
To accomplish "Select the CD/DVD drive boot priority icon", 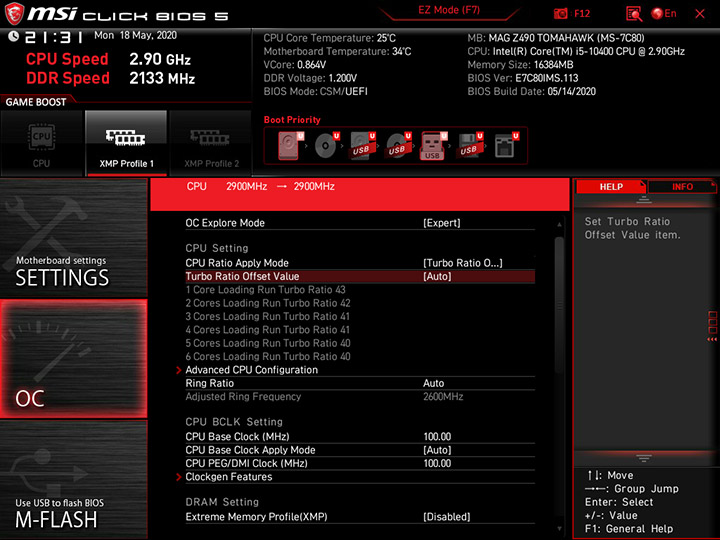I will tap(326, 146).
